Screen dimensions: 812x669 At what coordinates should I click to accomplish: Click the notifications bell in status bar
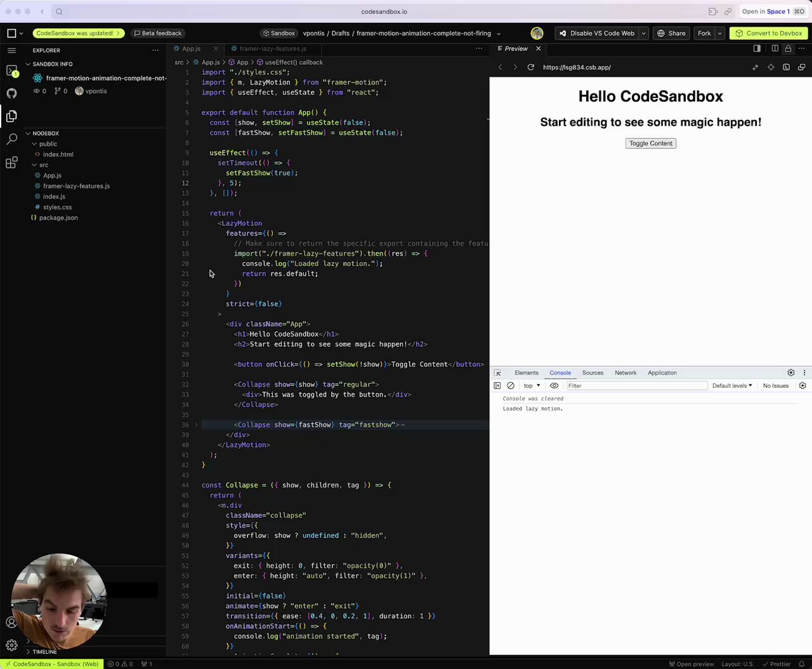click(x=802, y=664)
